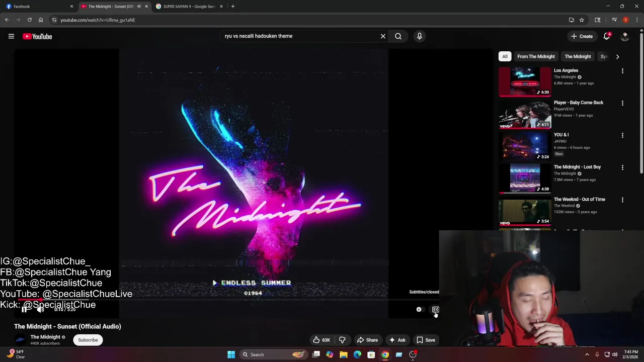The image size is (644, 362).
Task: Open Chrome media controls icon
Action: tap(614, 20)
